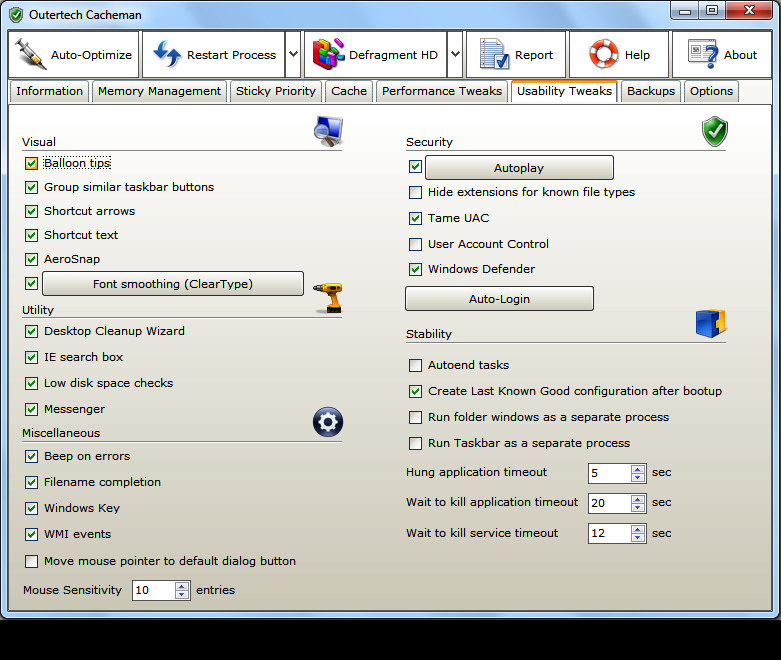The width and height of the screenshot is (781, 660).
Task: Click the Auto-Login button
Action: coord(499,299)
